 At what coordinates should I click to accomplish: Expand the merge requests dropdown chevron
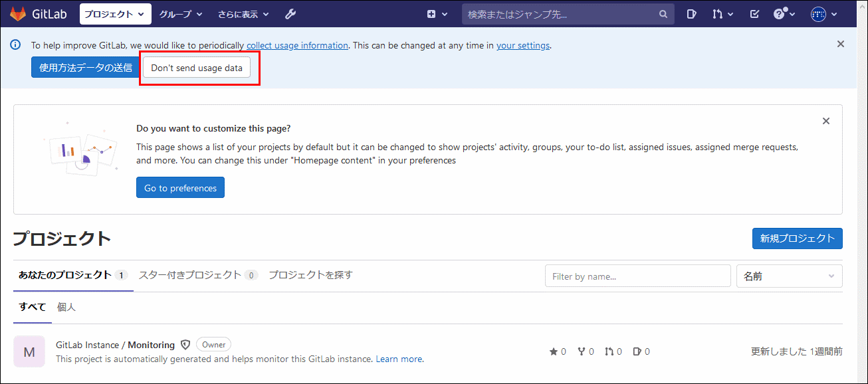coord(730,14)
